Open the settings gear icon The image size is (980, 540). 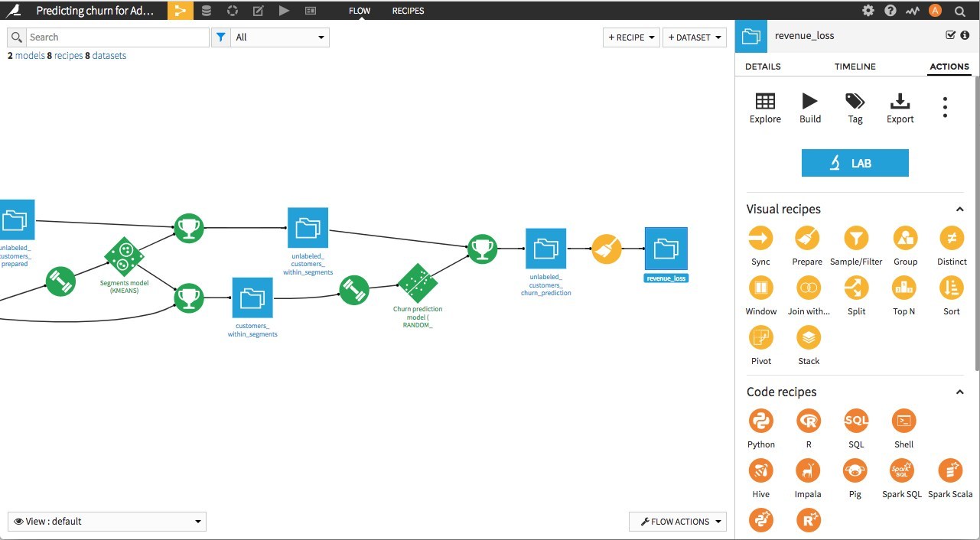click(868, 11)
